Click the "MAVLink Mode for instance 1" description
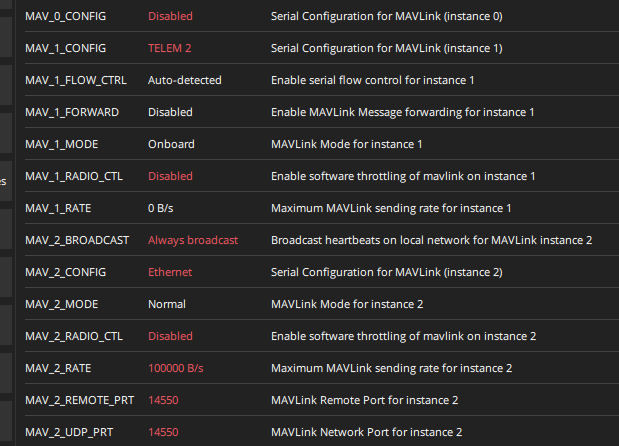 click(347, 144)
